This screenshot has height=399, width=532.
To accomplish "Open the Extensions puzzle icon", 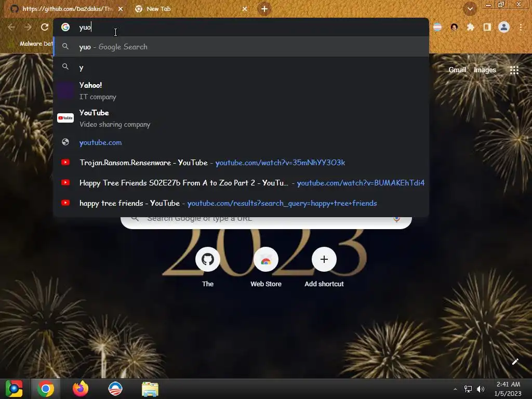I will [470, 27].
